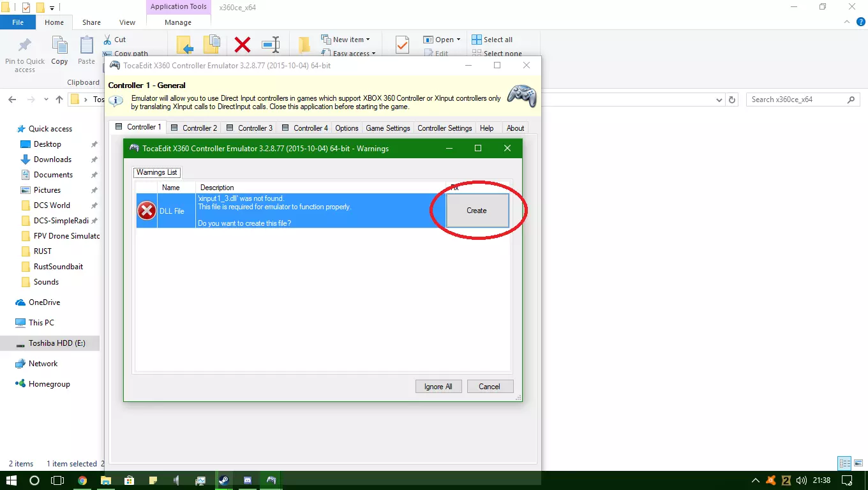Image resolution: width=868 pixels, height=490 pixels.
Task: Click the Search x360ce_x64 field
Action: (x=803, y=100)
